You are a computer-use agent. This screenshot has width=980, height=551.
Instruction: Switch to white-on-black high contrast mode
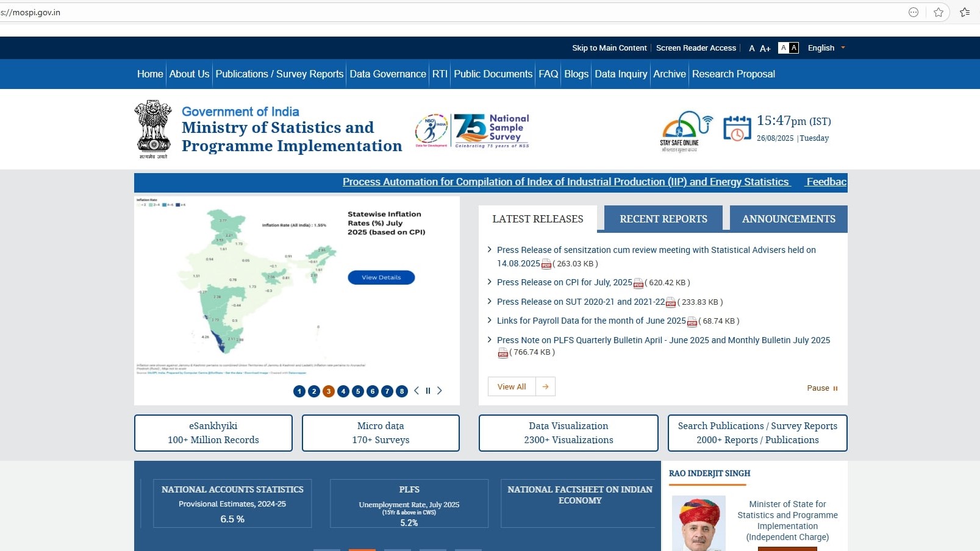(794, 48)
